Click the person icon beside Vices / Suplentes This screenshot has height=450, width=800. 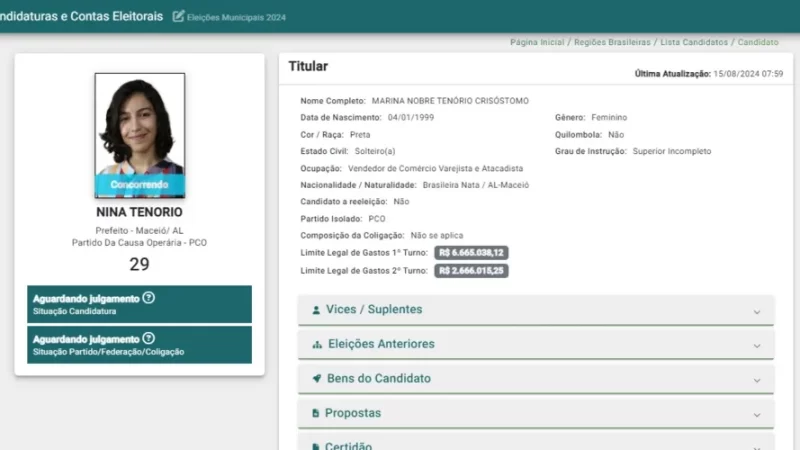click(316, 310)
